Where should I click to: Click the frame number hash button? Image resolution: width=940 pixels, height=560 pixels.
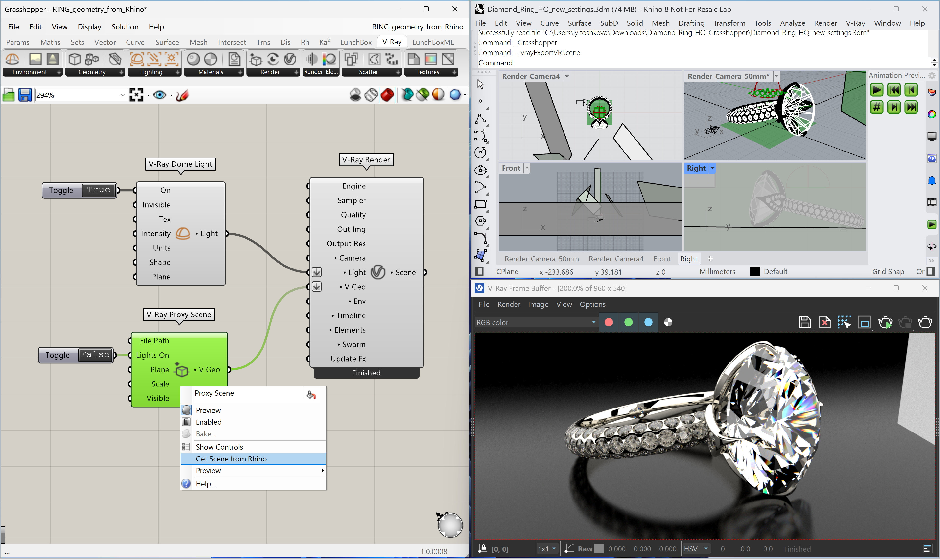[877, 107]
